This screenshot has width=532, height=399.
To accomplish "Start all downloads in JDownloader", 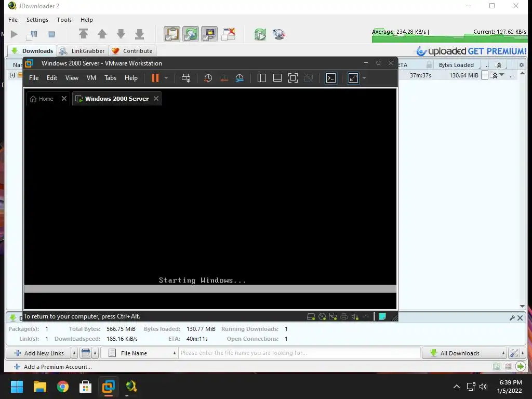I will coord(14,34).
